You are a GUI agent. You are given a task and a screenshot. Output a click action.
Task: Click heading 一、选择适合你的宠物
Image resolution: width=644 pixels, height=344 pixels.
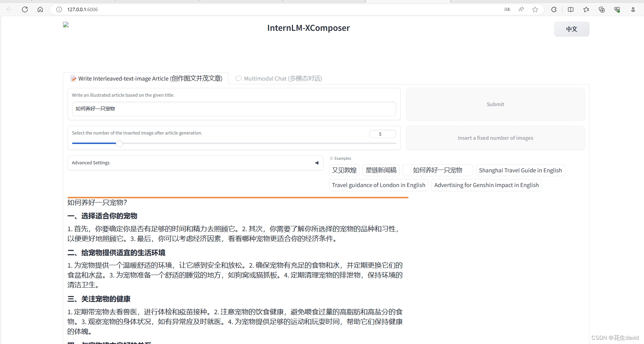102,216
